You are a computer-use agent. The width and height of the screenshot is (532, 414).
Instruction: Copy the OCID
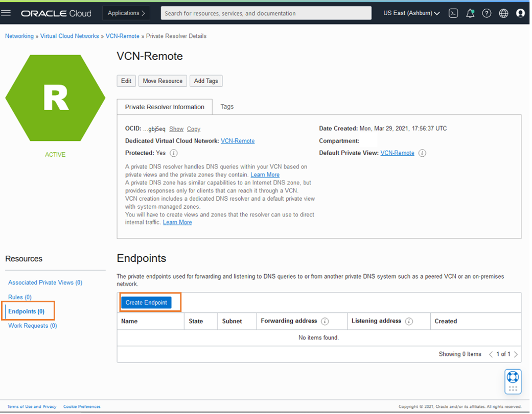coord(194,129)
